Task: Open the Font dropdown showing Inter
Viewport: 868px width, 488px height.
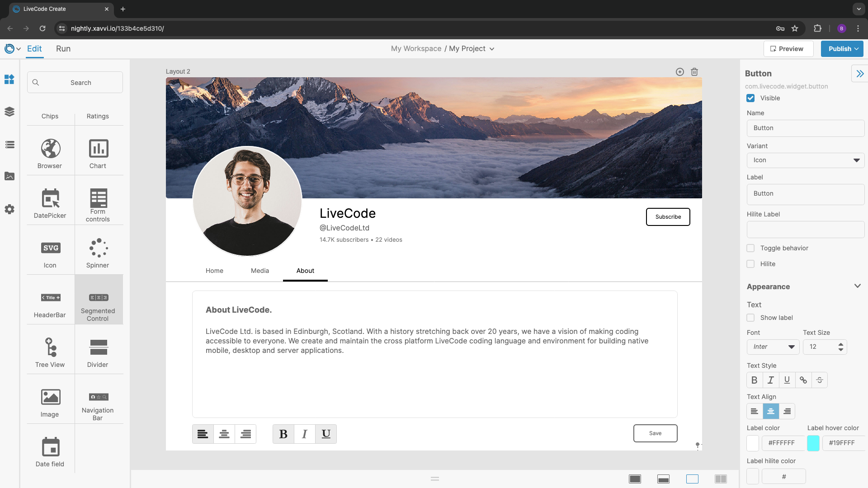Action: pos(773,347)
